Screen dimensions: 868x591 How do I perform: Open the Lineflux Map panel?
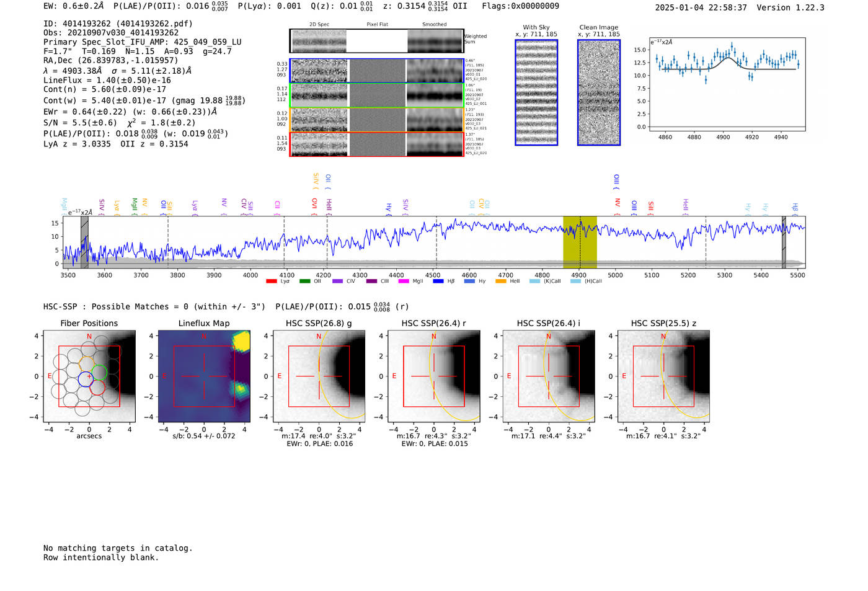[x=204, y=376]
